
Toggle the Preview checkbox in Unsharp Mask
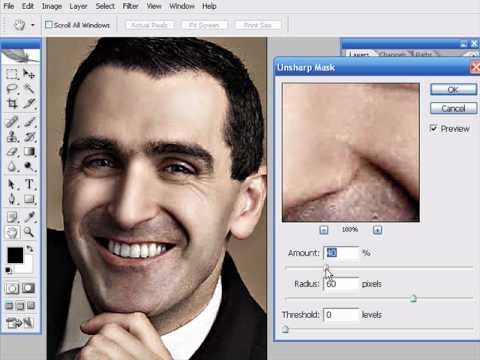[x=433, y=128]
